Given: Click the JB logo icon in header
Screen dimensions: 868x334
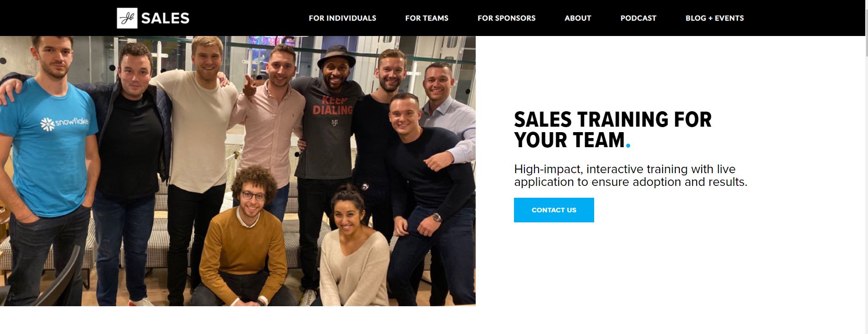Looking at the screenshot, I should click(x=127, y=18).
